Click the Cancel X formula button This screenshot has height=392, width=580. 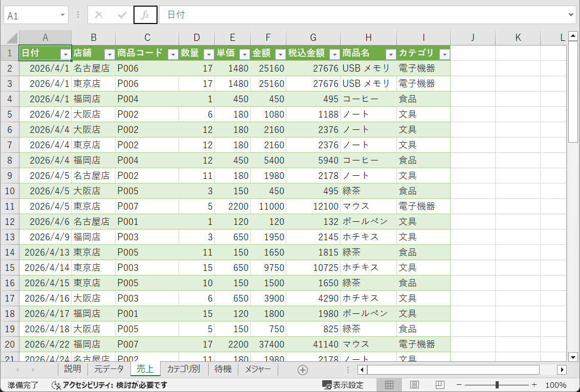tap(99, 15)
